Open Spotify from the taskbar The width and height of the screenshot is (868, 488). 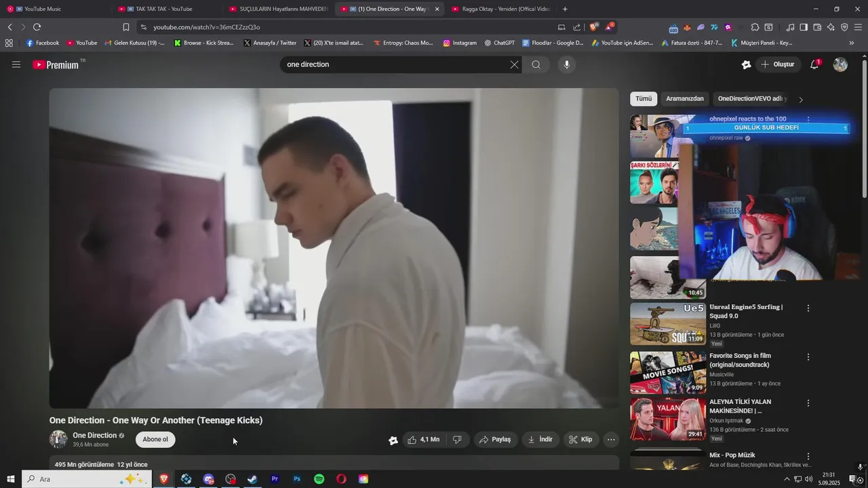(319, 479)
